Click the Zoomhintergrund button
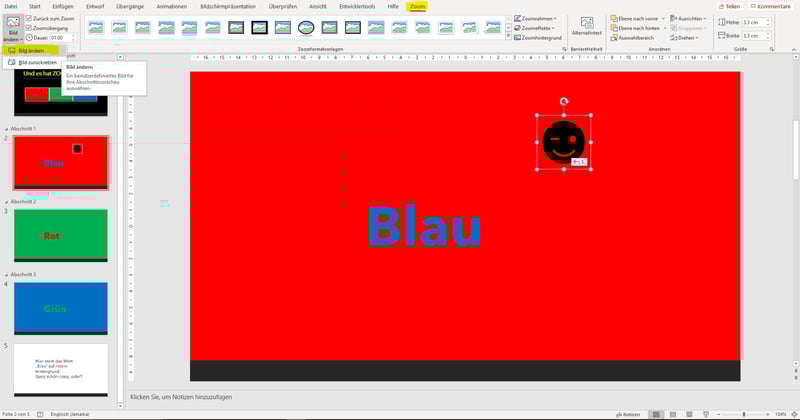Viewport: 800px width, 420px height. pos(538,38)
